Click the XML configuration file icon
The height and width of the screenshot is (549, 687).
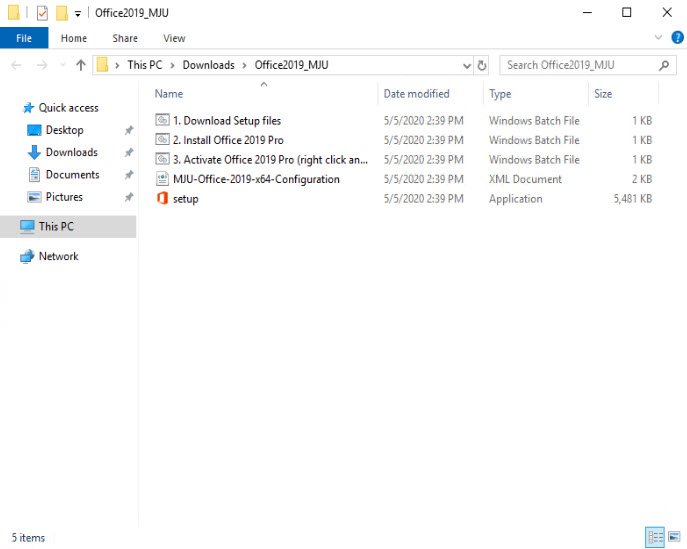coord(164,180)
